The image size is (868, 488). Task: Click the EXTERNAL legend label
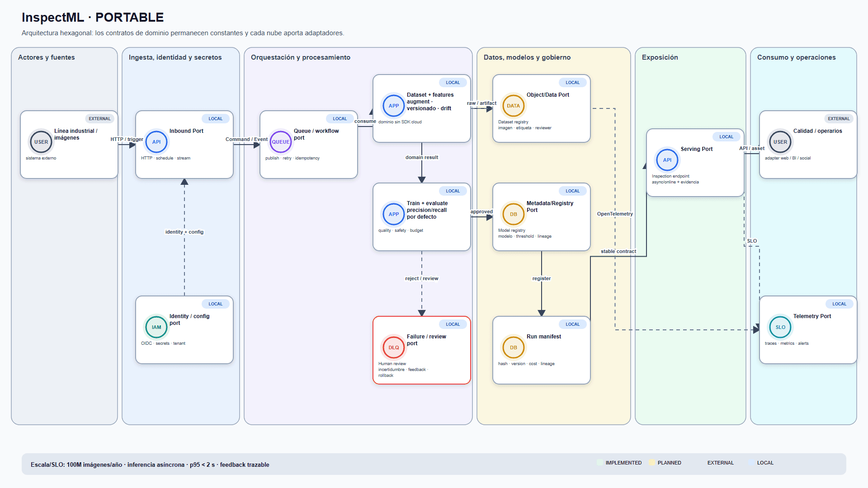721,463
